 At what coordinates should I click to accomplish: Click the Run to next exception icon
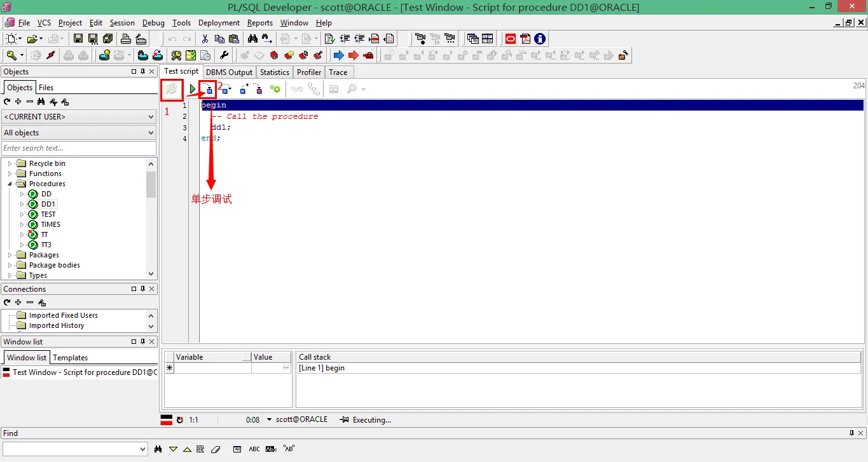point(258,89)
